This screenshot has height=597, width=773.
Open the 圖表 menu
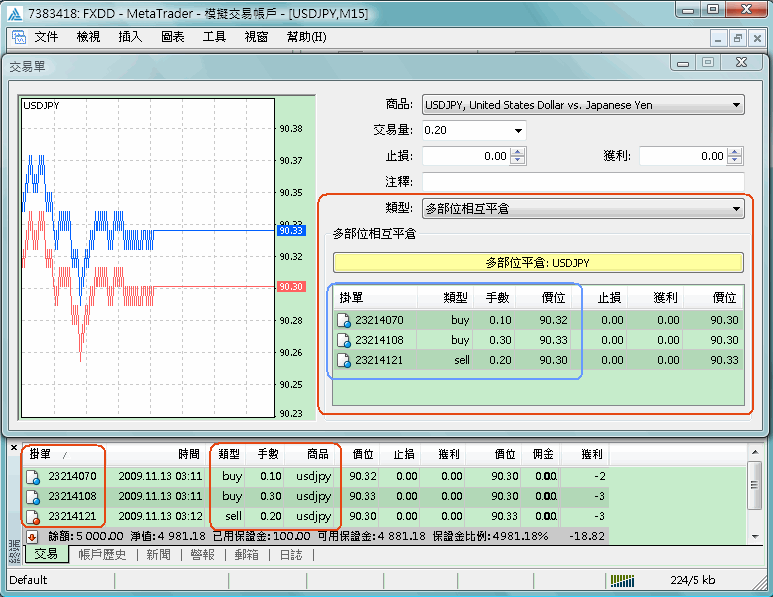point(173,37)
